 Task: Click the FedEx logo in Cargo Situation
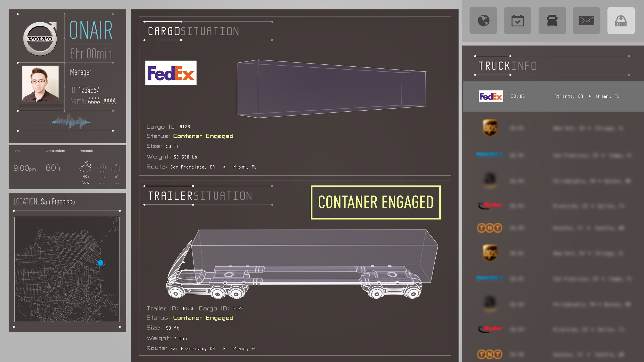(x=171, y=73)
